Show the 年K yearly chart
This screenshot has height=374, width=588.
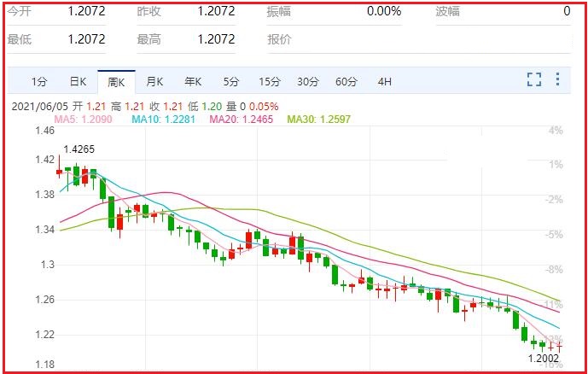pyautogui.click(x=193, y=82)
